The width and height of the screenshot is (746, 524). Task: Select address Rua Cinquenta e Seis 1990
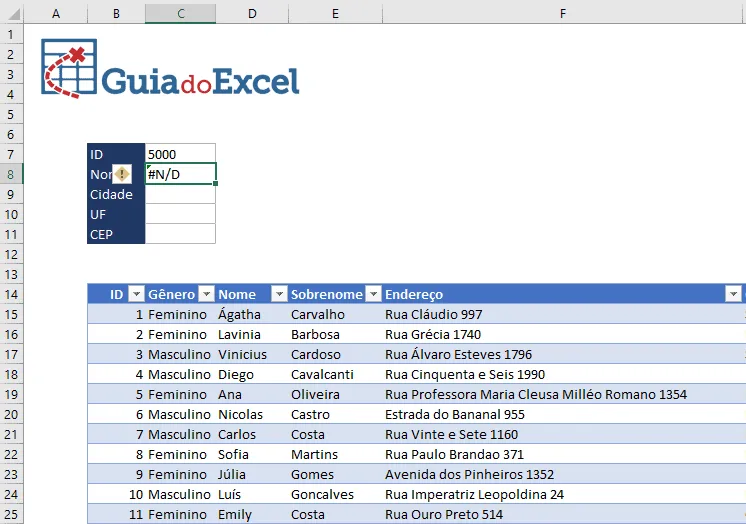[x=563, y=374]
